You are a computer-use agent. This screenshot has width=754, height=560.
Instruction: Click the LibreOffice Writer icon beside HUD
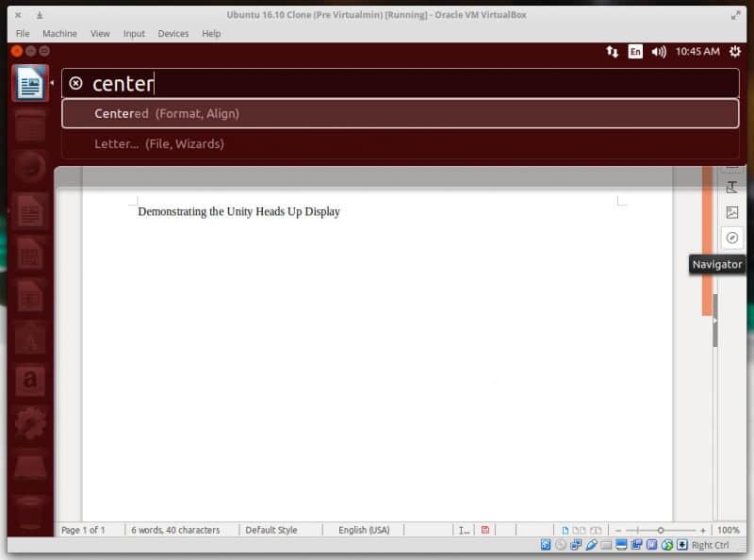(x=30, y=84)
